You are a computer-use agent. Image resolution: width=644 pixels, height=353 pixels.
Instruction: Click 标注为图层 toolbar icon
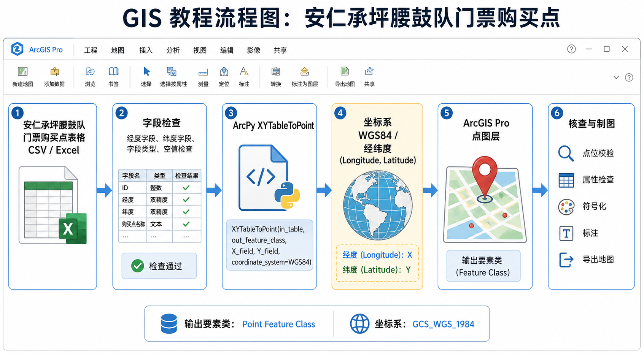click(305, 71)
